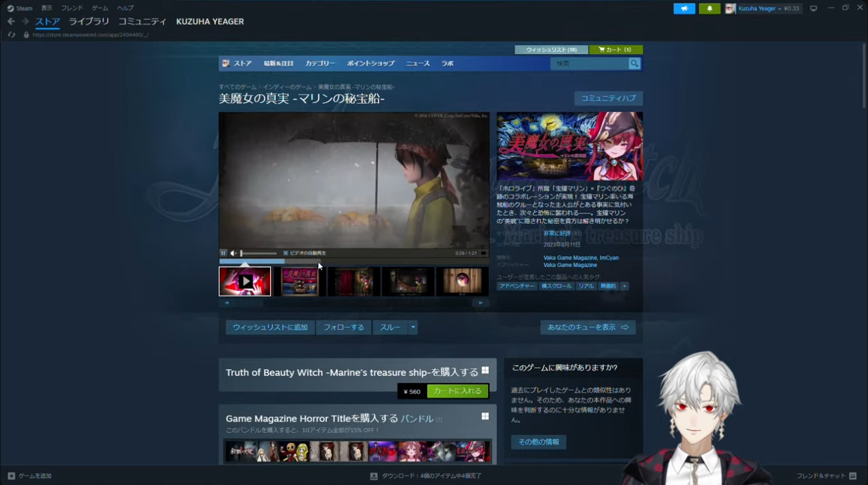The height and width of the screenshot is (485, 868).
Task: Switch to Big Picture mode via monitor icon
Action: point(813,8)
